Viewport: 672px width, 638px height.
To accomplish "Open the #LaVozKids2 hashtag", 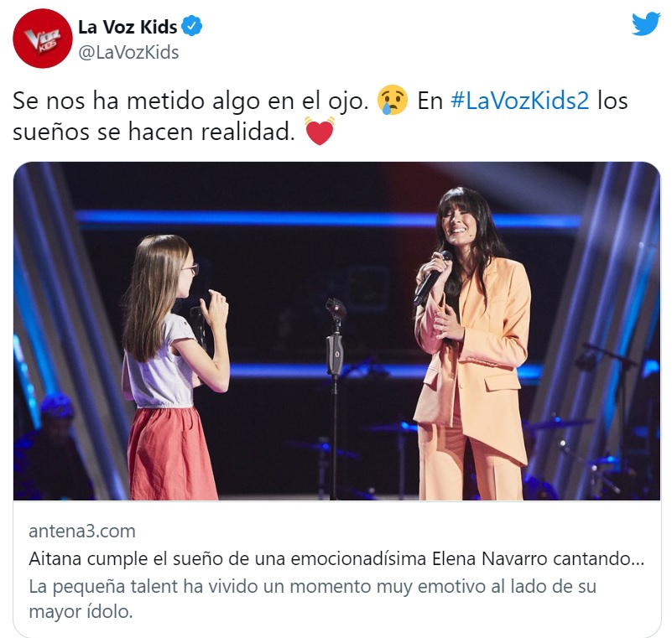I will [520, 101].
